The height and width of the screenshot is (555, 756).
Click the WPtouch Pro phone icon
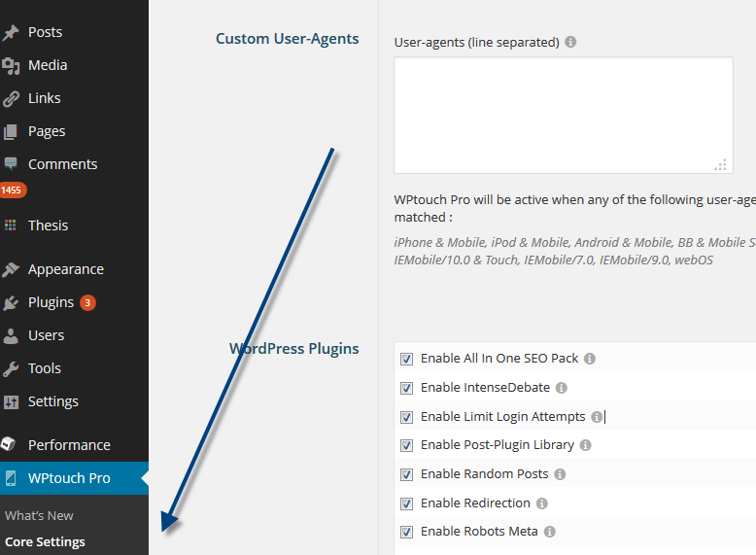(x=10, y=478)
